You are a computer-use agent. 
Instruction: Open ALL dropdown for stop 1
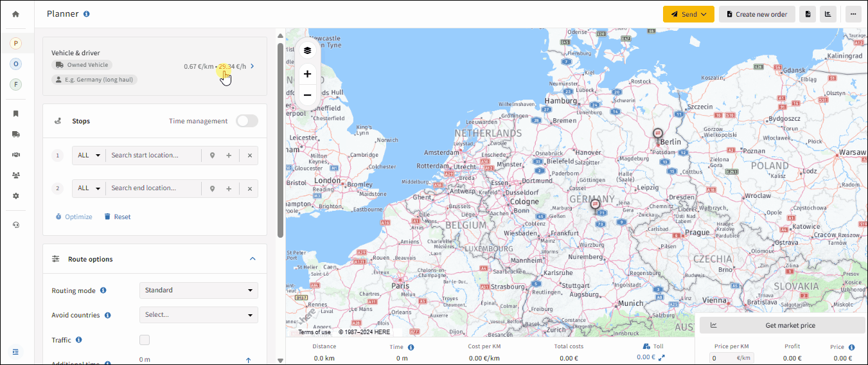pos(89,156)
